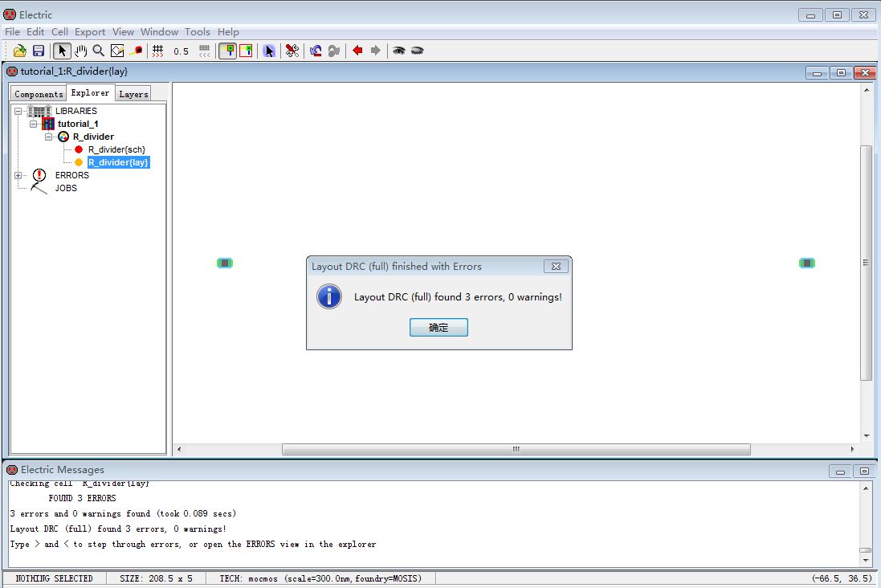Collapse the R_divider cell group
The image size is (881, 588).
[48, 137]
